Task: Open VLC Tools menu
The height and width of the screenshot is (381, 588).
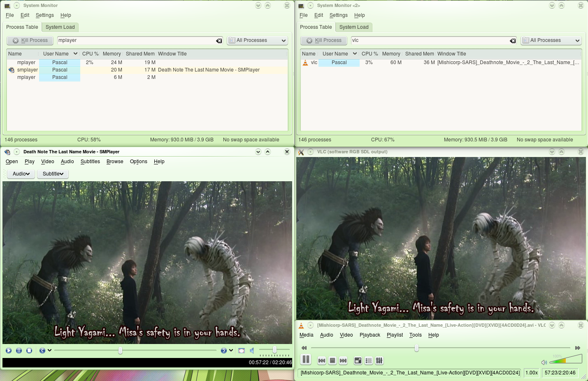Action: click(416, 335)
